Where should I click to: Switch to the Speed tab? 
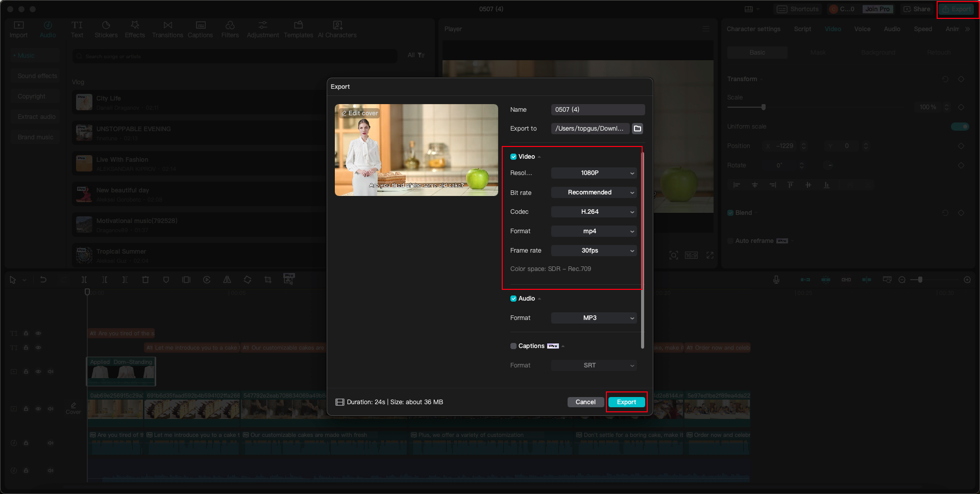pos(923,29)
